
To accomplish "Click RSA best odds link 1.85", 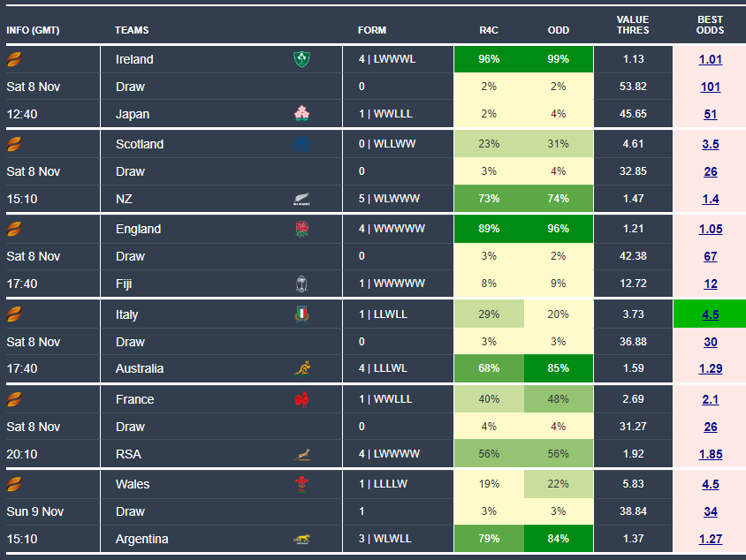I will point(711,454).
